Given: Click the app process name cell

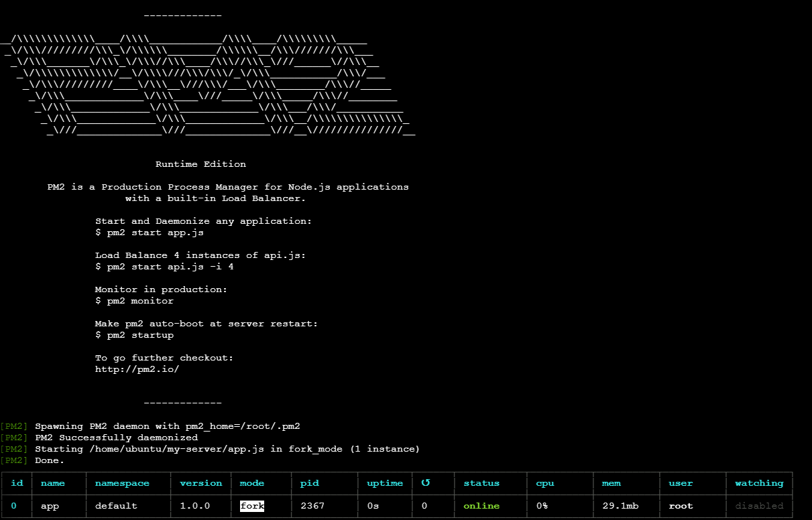Looking at the screenshot, I should click(x=50, y=506).
